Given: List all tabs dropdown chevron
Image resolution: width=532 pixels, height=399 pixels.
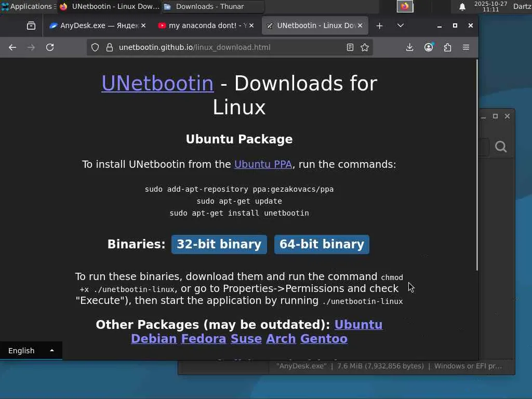Looking at the screenshot, I should point(401,25).
